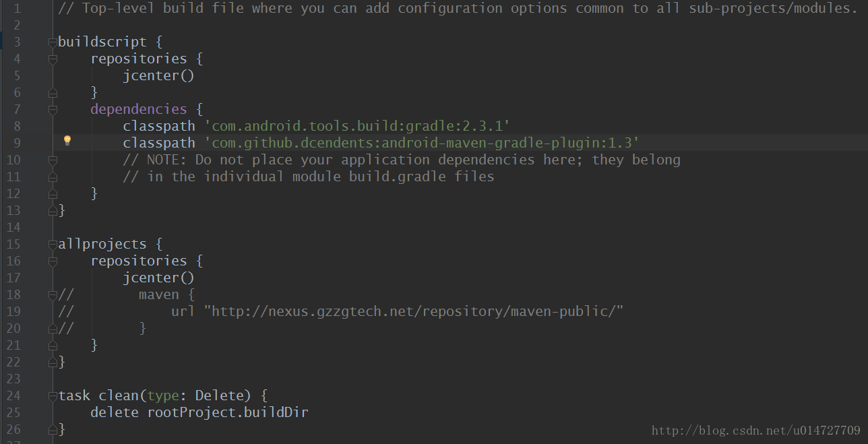868x444 pixels.
Task: Click the lightbulb quick-fix icon on line 9
Action: [x=67, y=141]
